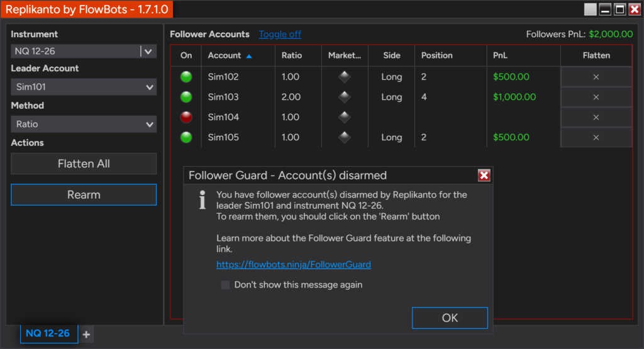Maximize the Replikanto window

click(619, 9)
